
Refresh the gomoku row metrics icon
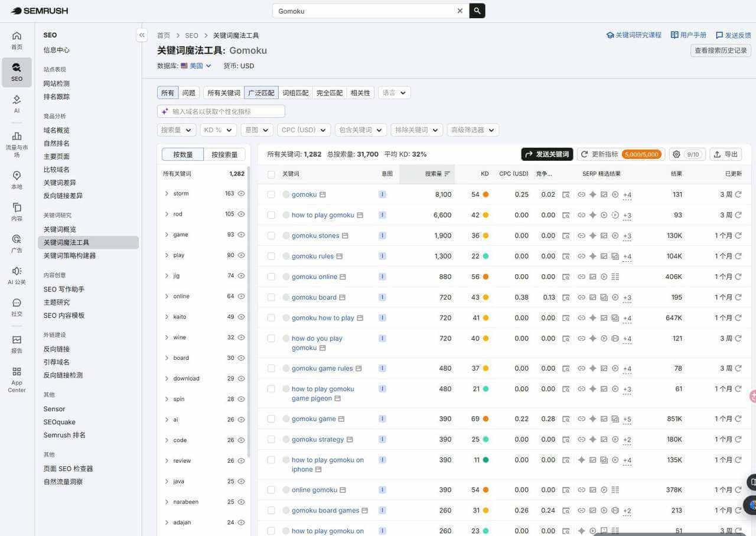(738, 194)
